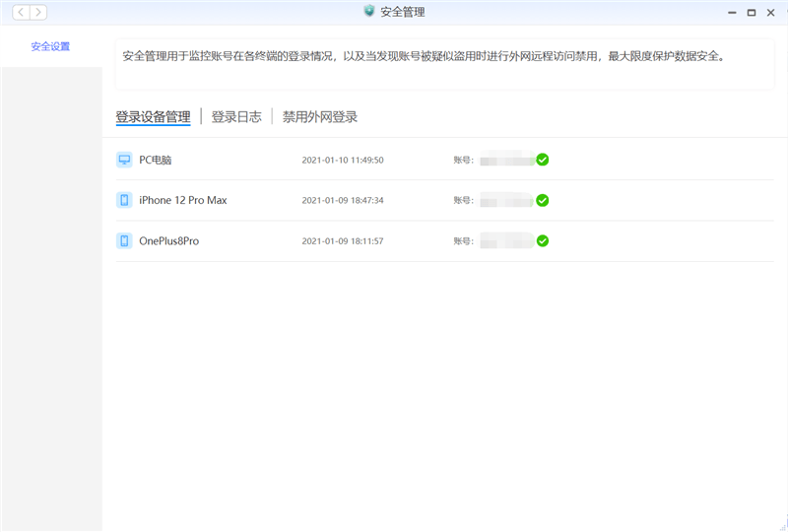Click the security management description text
This screenshot has height=532, width=788.
click(x=425, y=56)
